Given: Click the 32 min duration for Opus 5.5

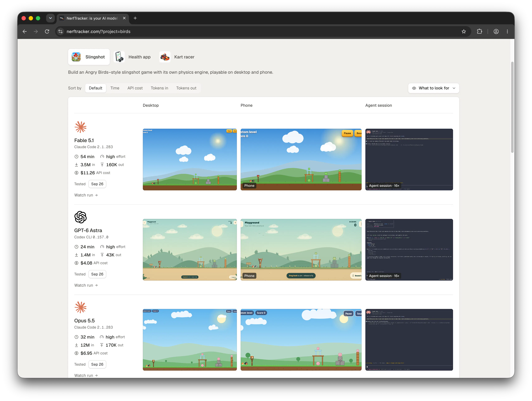Looking at the screenshot, I should coord(87,337).
